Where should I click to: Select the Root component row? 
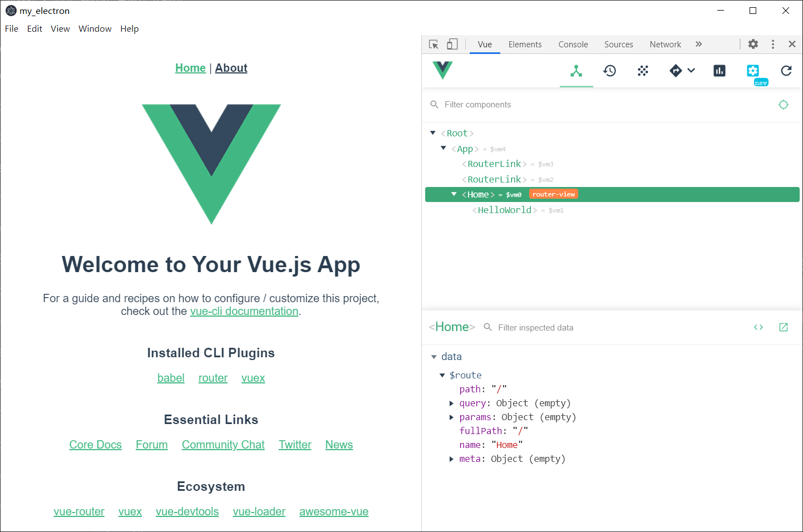(612, 134)
